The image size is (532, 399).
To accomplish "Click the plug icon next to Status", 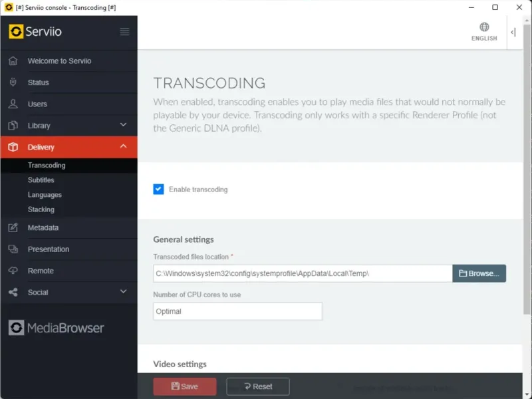I will [13, 82].
